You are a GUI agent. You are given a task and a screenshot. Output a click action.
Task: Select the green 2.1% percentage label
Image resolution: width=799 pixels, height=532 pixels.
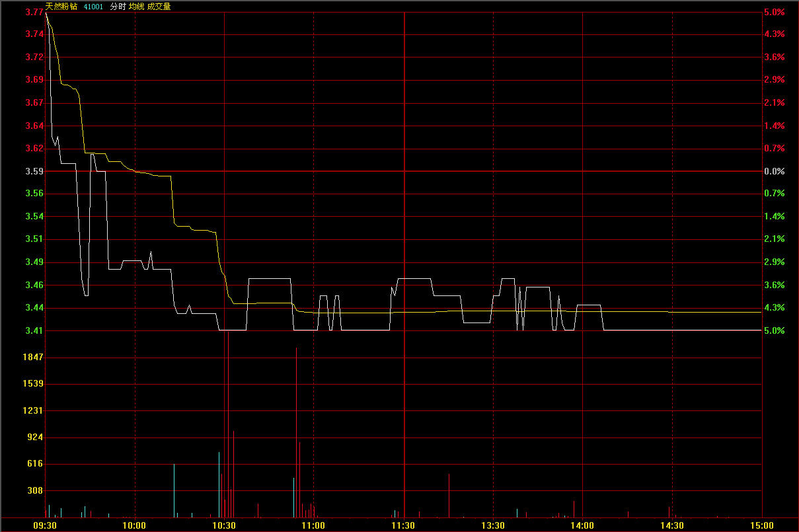(x=774, y=239)
